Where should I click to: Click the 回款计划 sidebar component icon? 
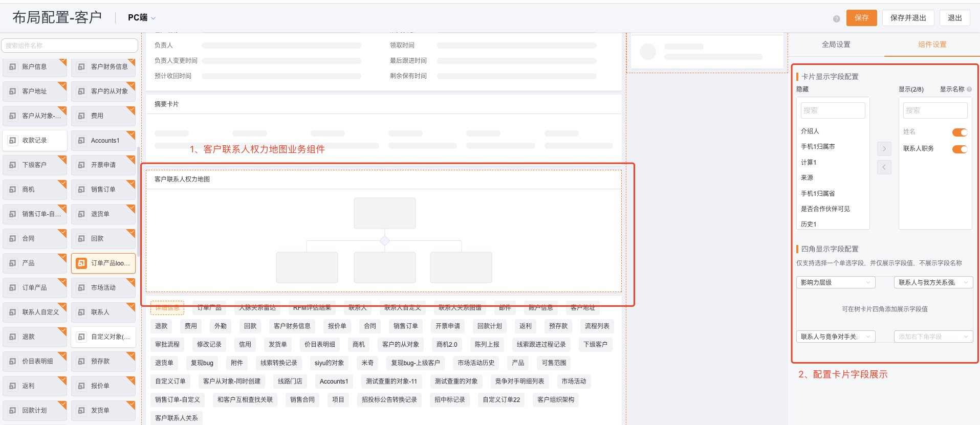click(12, 411)
